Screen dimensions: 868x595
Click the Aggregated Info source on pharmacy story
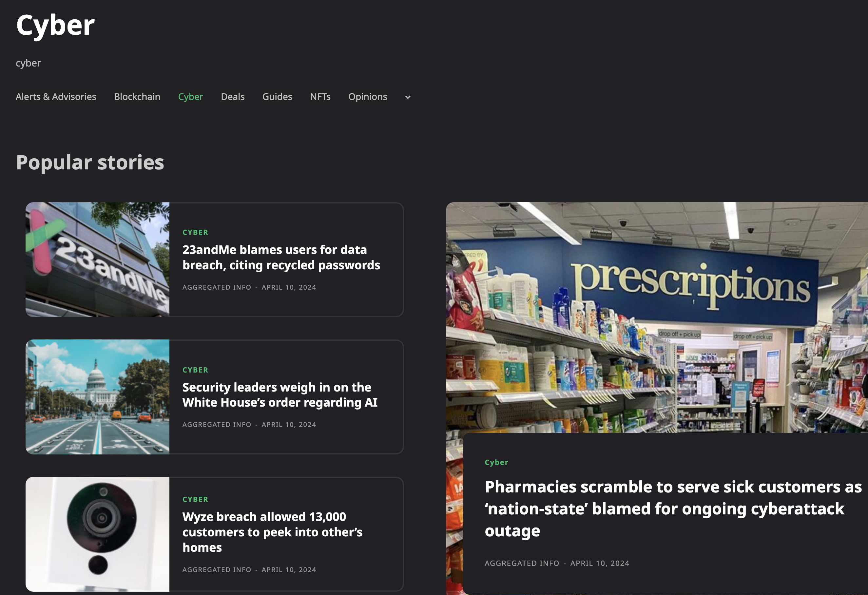(x=521, y=562)
